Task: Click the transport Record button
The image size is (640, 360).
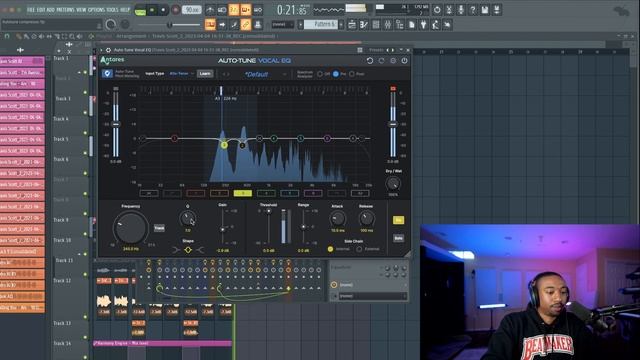Action: click(176, 10)
